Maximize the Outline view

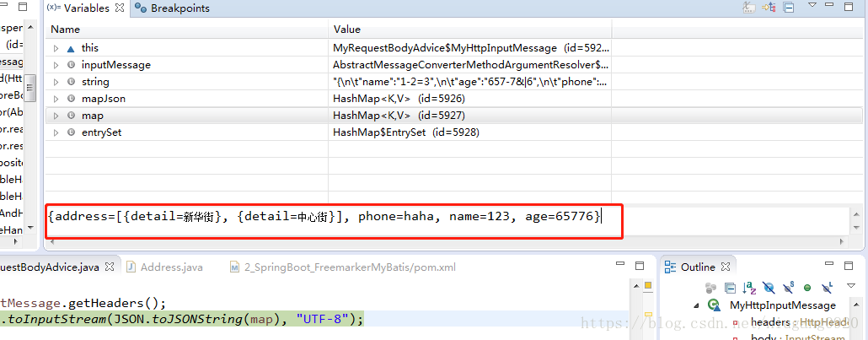[849, 267]
